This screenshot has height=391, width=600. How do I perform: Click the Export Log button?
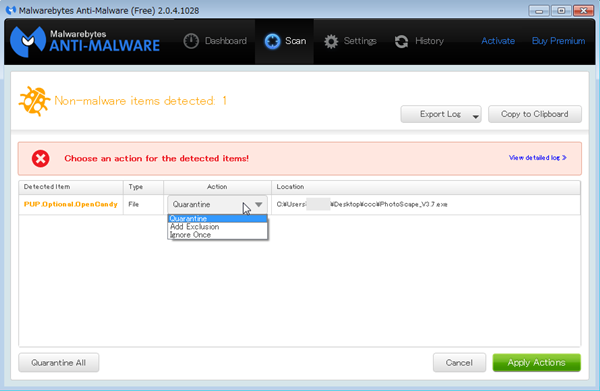point(440,114)
